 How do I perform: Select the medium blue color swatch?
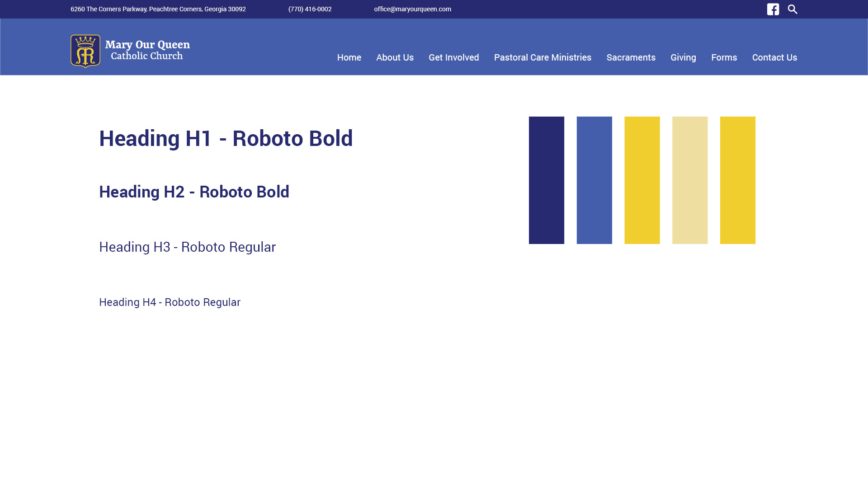coord(594,180)
